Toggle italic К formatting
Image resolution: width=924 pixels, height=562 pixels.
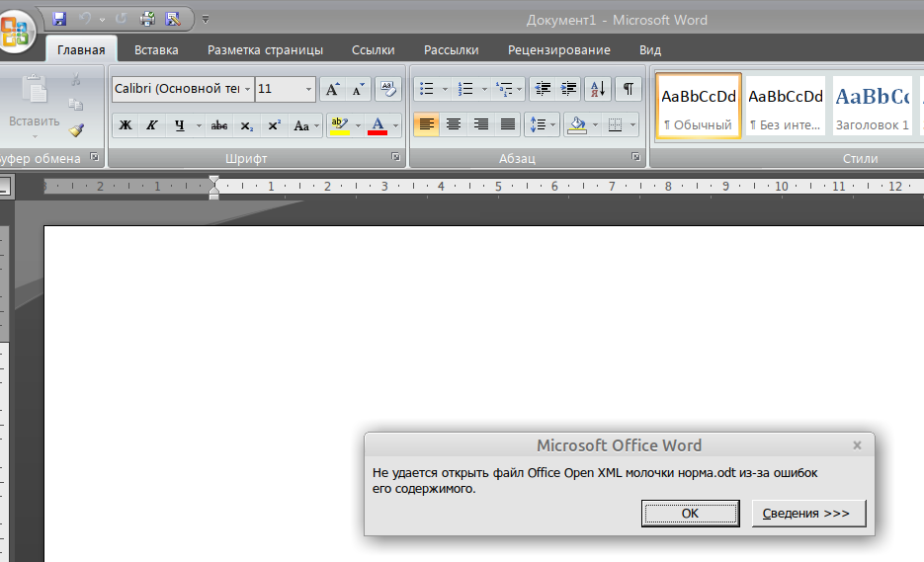[x=151, y=124]
